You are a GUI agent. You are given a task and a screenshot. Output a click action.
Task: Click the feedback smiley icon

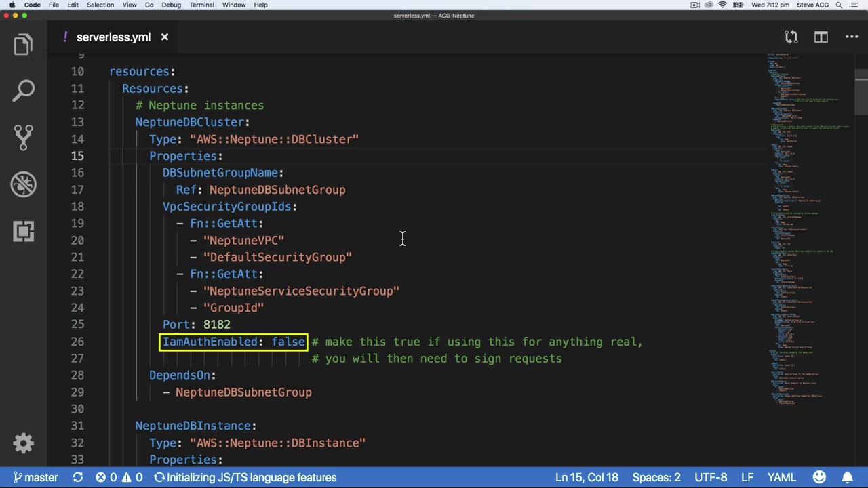click(x=819, y=477)
